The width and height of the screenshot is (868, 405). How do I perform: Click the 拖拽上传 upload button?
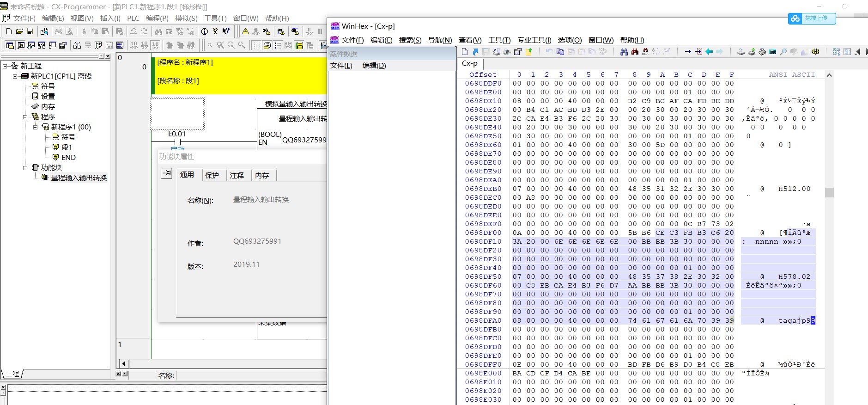pyautogui.click(x=812, y=18)
